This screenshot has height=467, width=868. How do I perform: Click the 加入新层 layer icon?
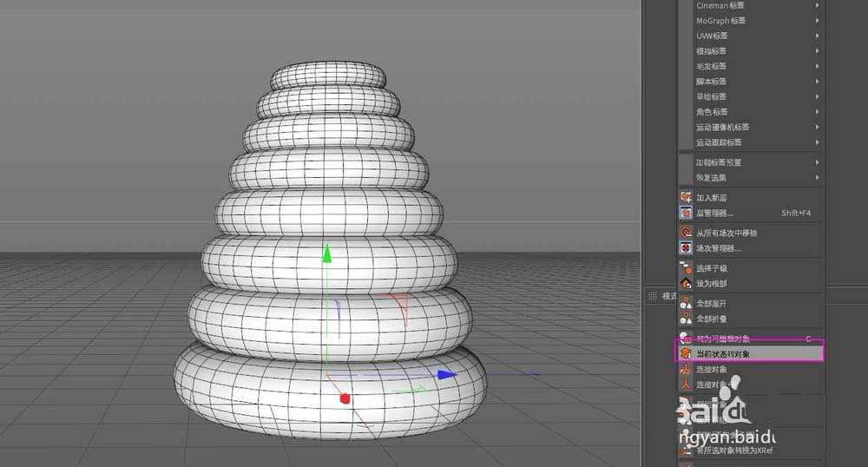pyautogui.click(x=686, y=197)
